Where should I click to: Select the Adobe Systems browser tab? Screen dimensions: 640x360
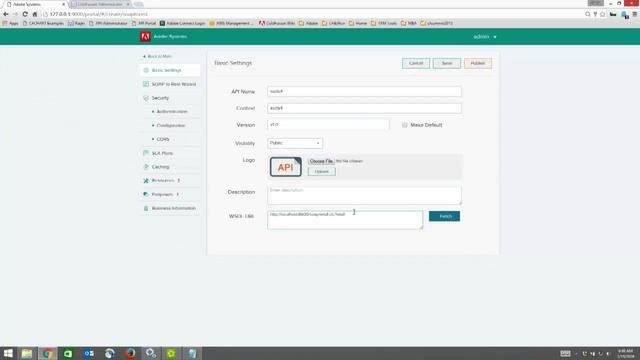pyautogui.click(x=36, y=4)
